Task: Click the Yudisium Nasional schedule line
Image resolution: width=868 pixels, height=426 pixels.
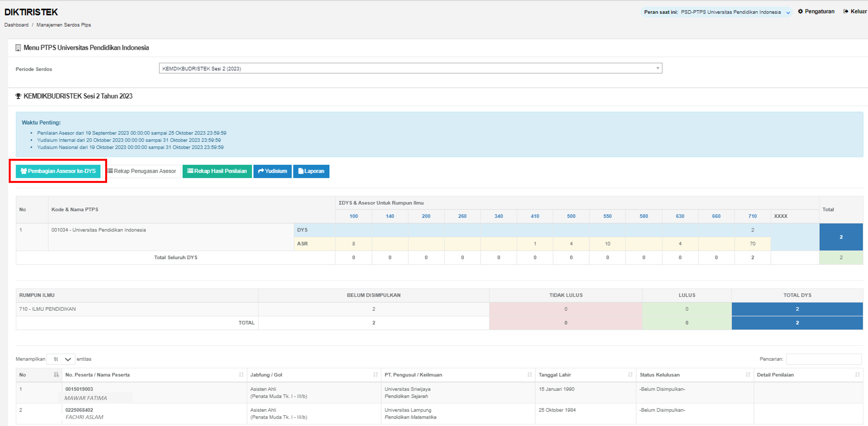Action: [130, 147]
